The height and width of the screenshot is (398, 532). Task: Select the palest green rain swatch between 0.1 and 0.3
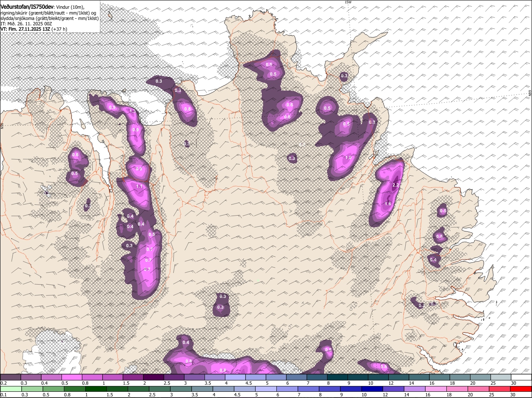(10, 389)
